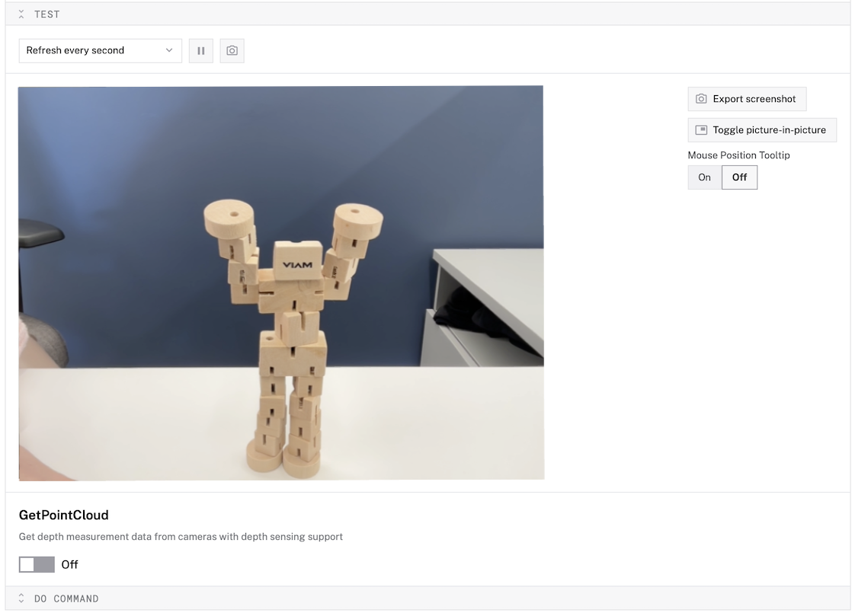The width and height of the screenshot is (855, 616).
Task: Click the pause icon next to the dropdown
Action: (200, 50)
